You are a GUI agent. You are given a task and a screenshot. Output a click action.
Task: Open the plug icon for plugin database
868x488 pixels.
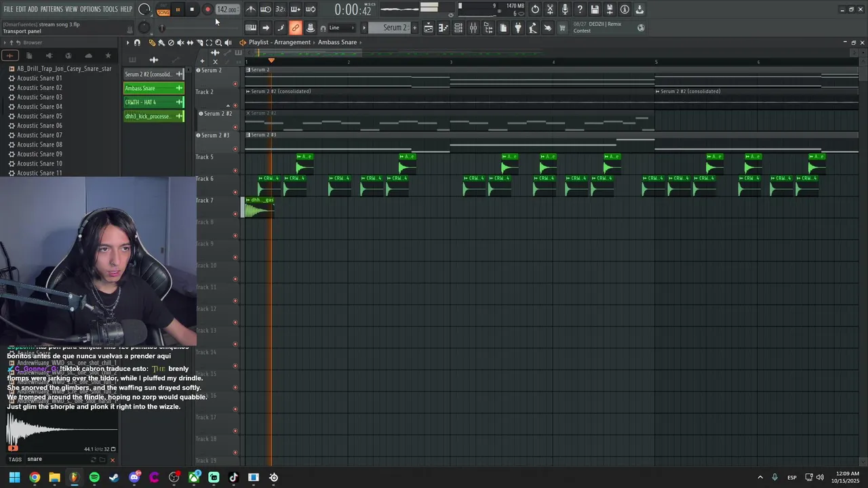pos(518,28)
